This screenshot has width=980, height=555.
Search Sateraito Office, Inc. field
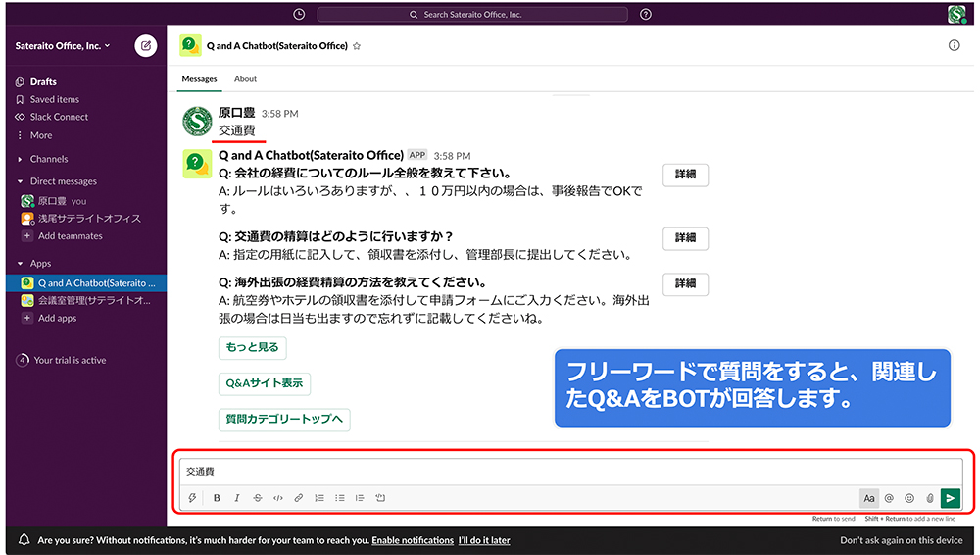point(472,15)
